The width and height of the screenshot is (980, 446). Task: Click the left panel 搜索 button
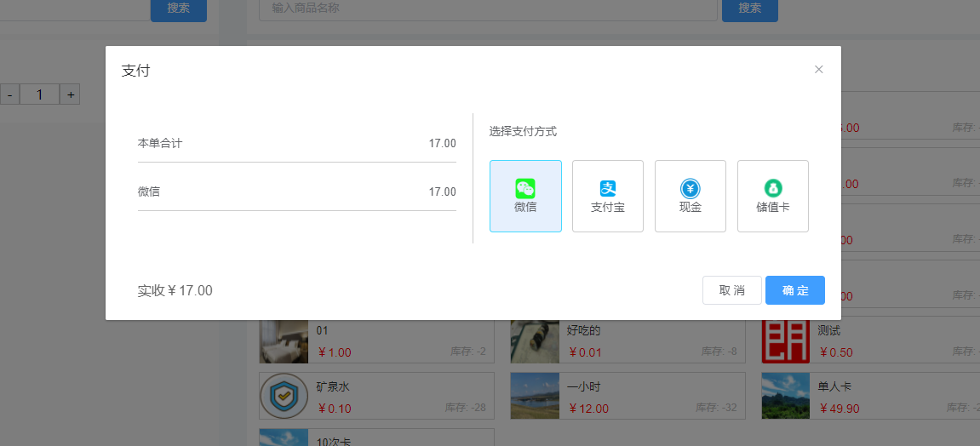(x=179, y=9)
